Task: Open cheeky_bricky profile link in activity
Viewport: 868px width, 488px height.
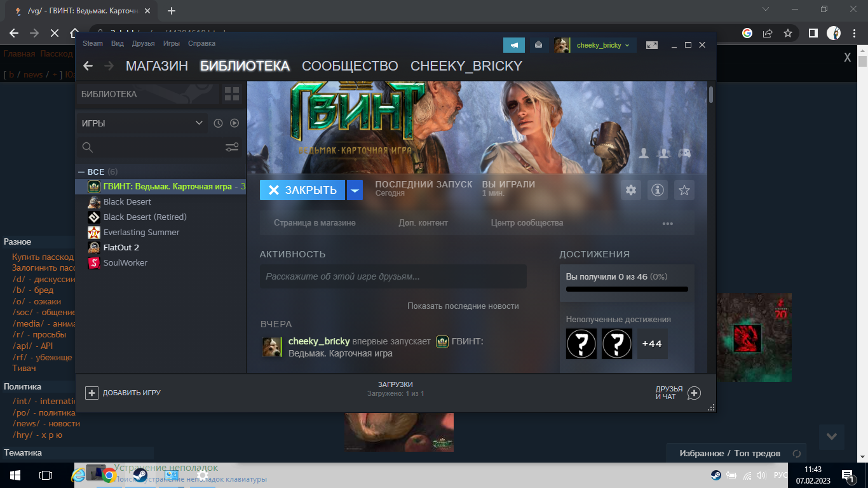Action: pyautogui.click(x=319, y=341)
